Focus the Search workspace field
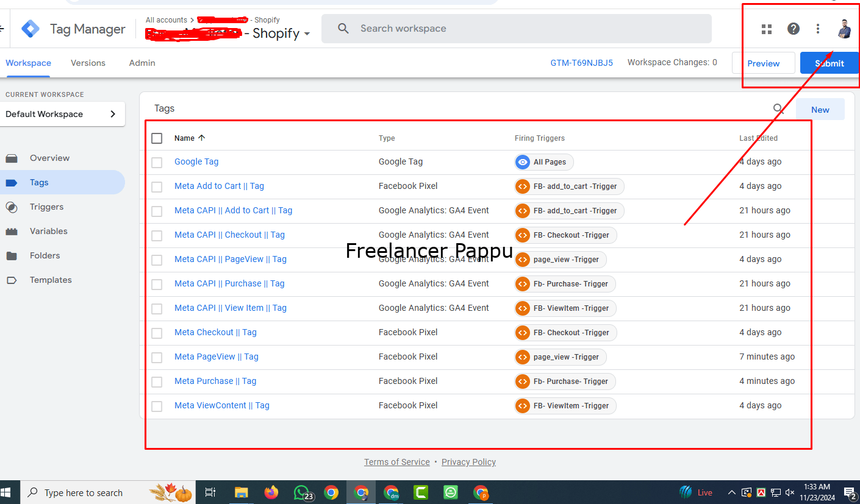 (x=516, y=29)
